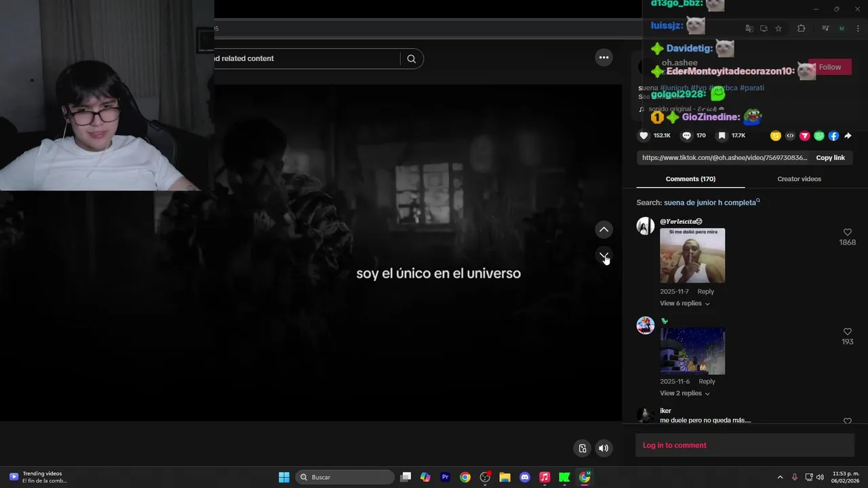The image size is (868, 488).
Task: Go to next video with down arrow
Action: coord(604,256)
